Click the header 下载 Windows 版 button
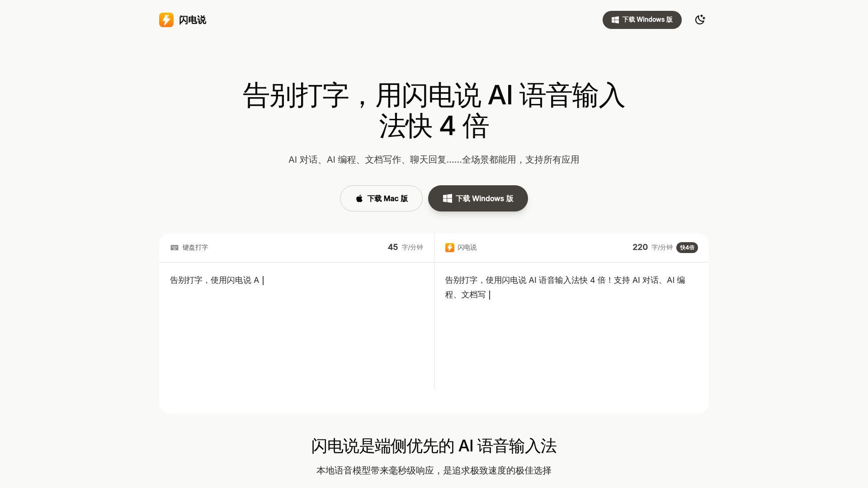Viewport: 868px width, 488px height. pos(642,20)
